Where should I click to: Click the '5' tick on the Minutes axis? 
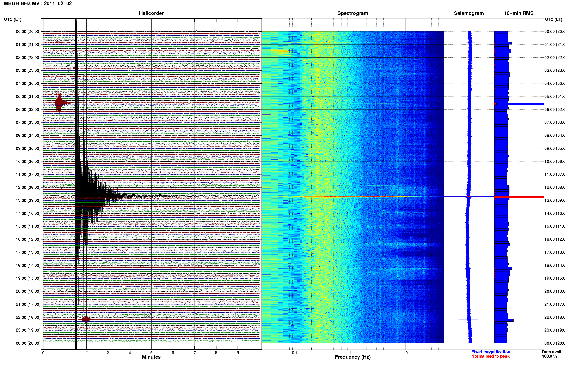click(x=151, y=353)
